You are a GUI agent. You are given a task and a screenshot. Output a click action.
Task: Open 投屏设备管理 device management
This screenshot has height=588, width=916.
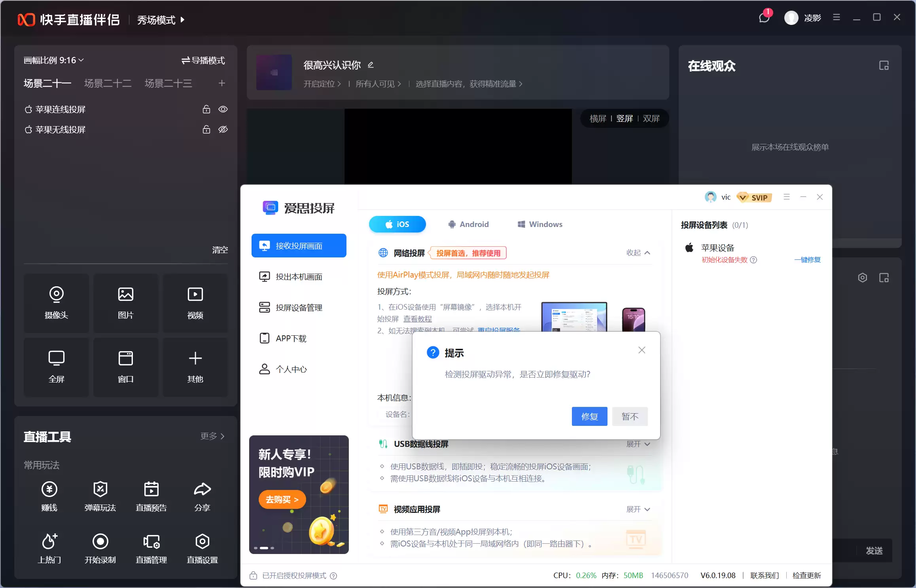click(x=299, y=307)
